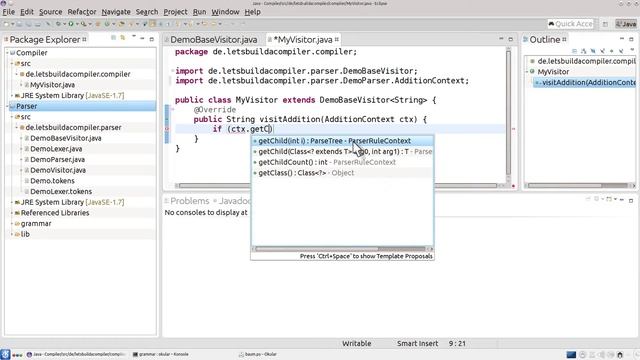640x360 pixels.
Task: Expand the grammar folder
Action: point(12,223)
